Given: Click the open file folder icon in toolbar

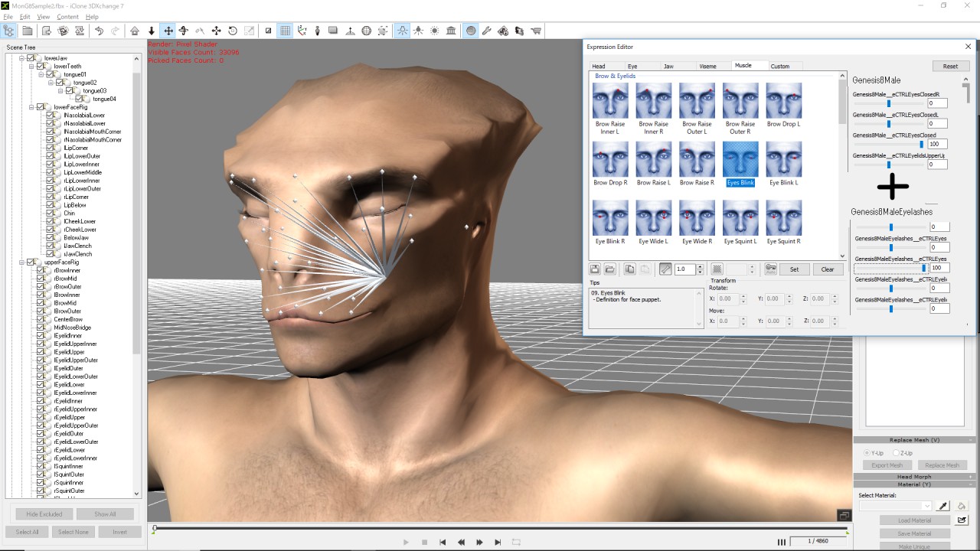Looking at the screenshot, I should (28, 31).
